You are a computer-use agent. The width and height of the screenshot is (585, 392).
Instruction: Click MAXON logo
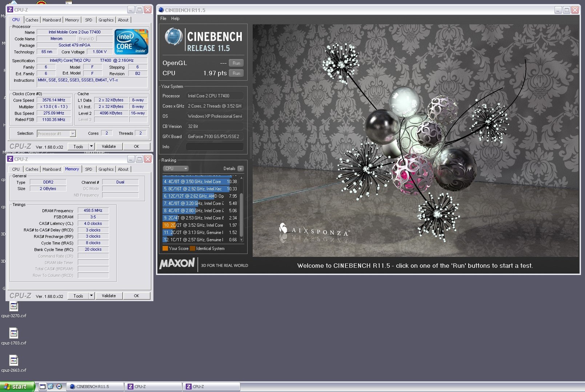click(177, 263)
